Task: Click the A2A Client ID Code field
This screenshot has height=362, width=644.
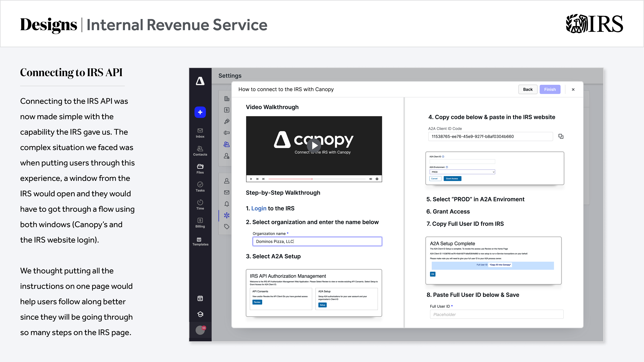Action: (x=491, y=136)
